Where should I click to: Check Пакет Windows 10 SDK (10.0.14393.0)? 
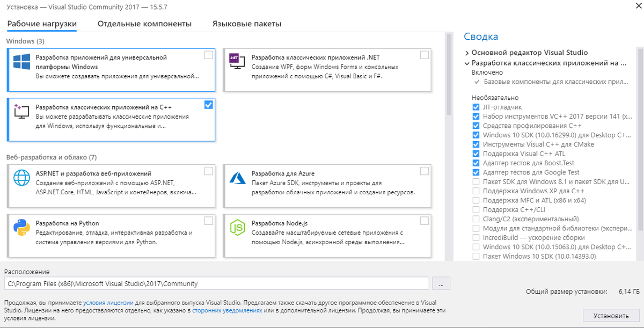point(476,257)
